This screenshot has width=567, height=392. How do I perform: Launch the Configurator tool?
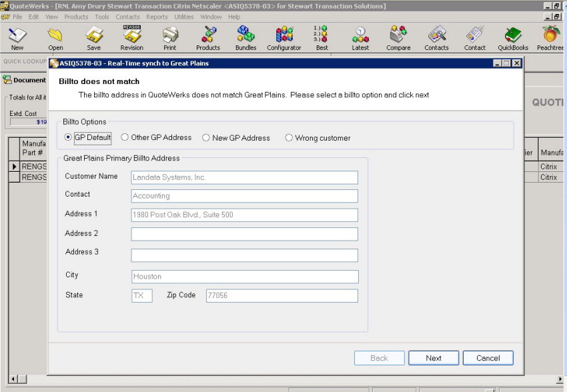pos(284,38)
